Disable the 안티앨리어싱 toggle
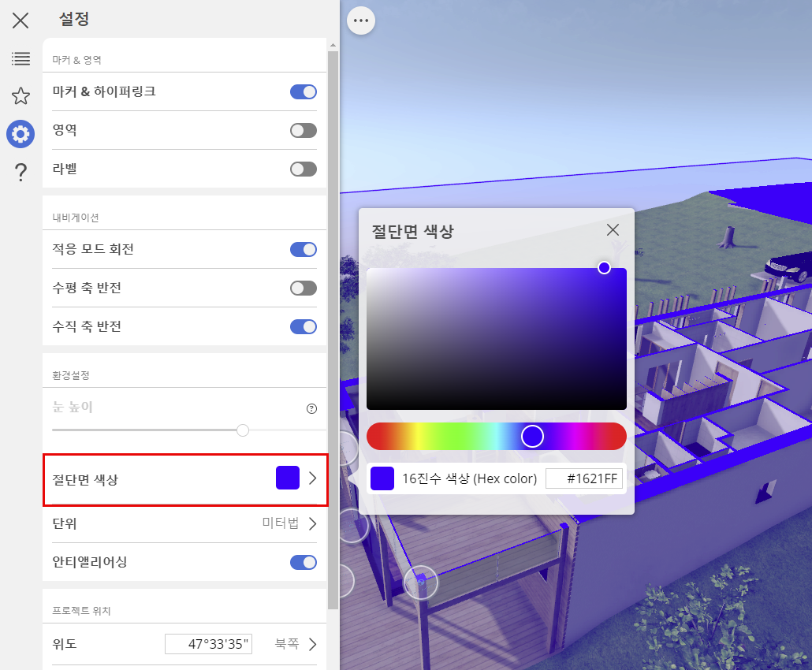Viewport: 812px width, 670px height. pyautogui.click(x=304, y=562)
